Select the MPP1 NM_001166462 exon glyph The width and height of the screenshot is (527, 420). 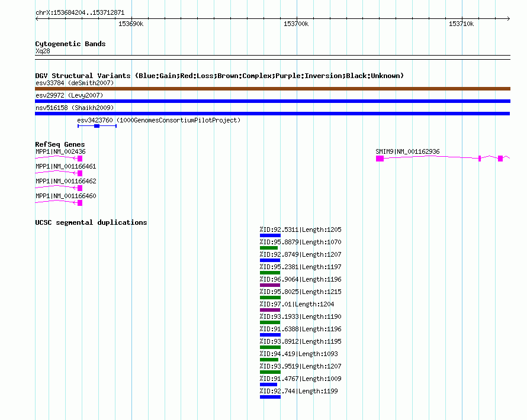pos(80,188)
